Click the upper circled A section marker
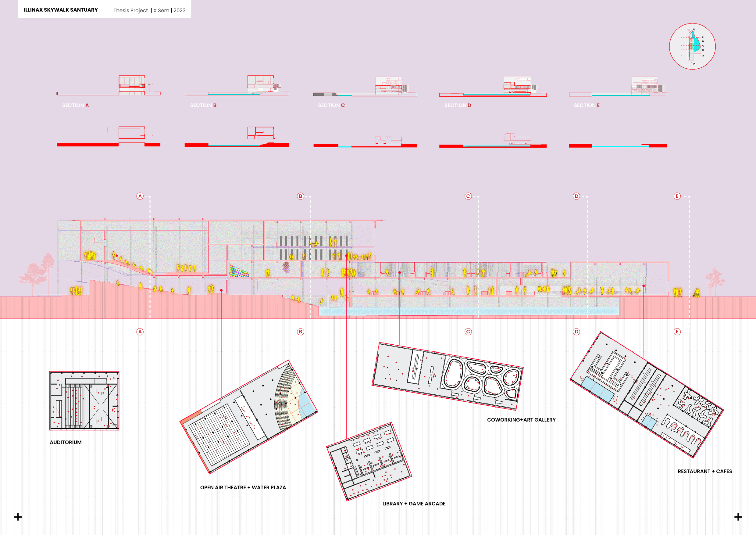 click(140, 196)
